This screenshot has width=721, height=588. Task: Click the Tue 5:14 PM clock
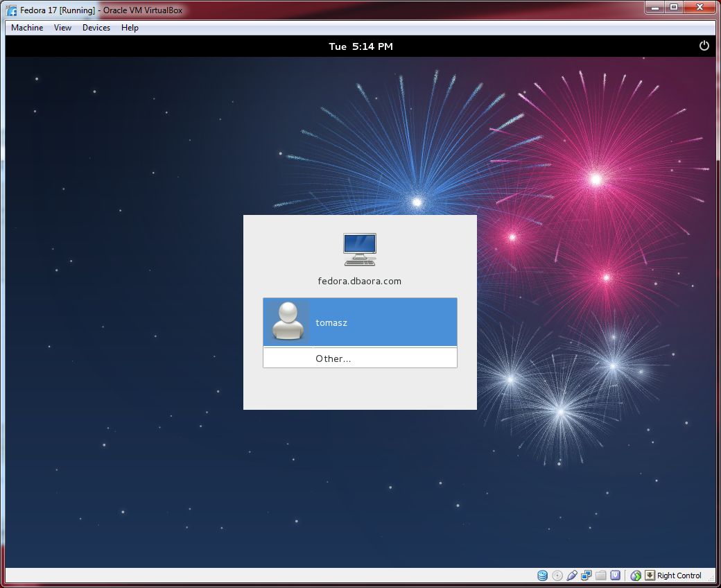tap(361, 46)
